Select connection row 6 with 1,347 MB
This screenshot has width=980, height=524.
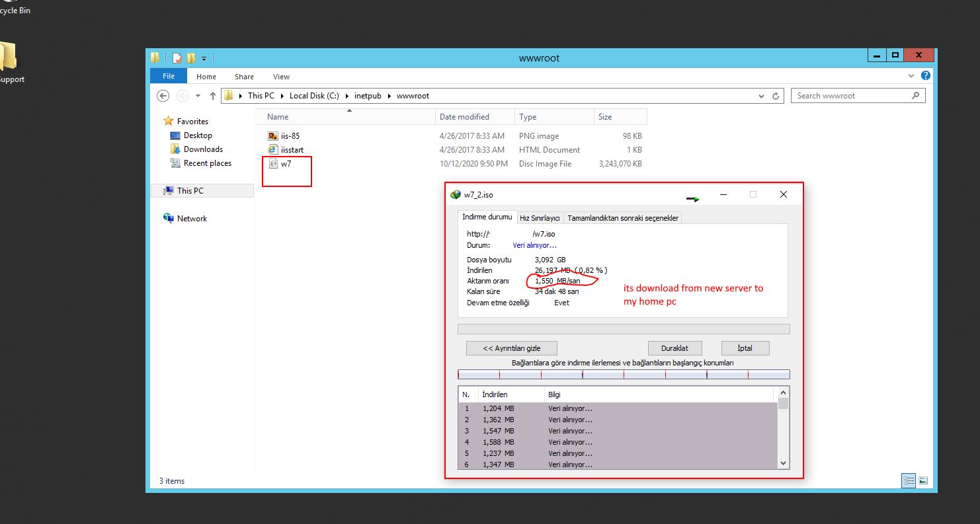tap(618, 465)
